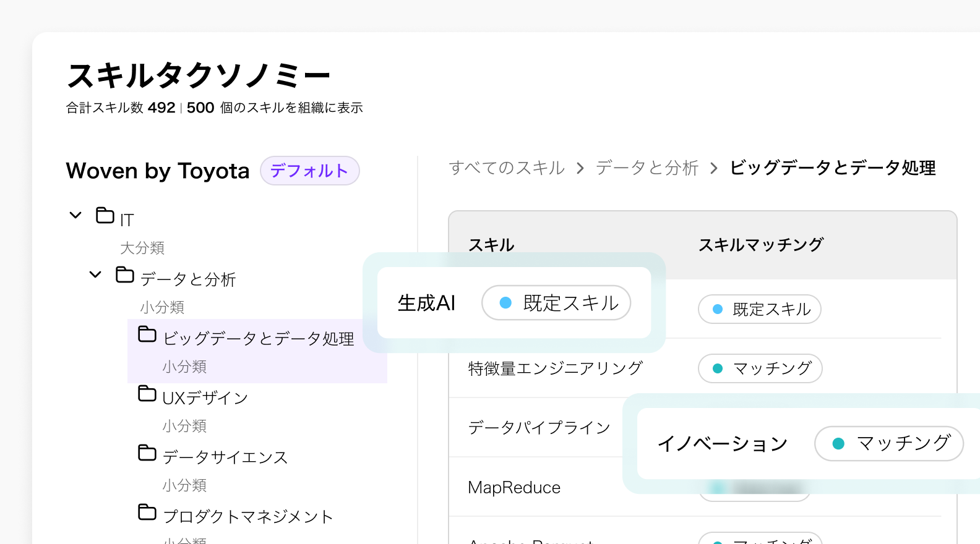980x544 pixels.
Task: Click the Woven by Toyota taxonomy name
Action: (x=158, y=171)
